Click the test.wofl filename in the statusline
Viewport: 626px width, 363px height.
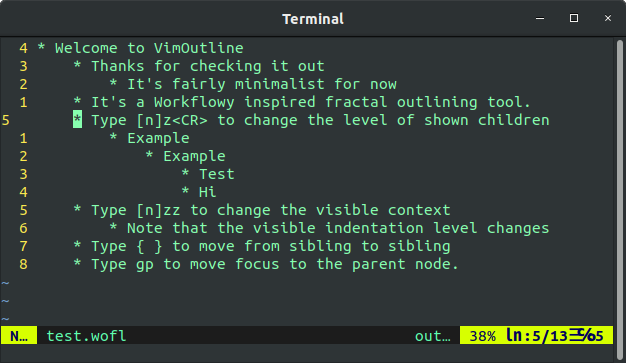86,336
